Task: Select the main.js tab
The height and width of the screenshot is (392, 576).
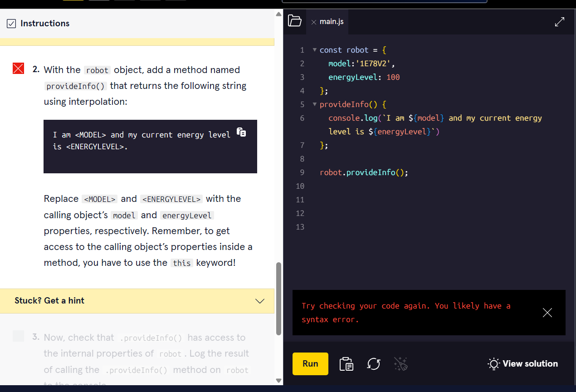Action: coord(331,22)
